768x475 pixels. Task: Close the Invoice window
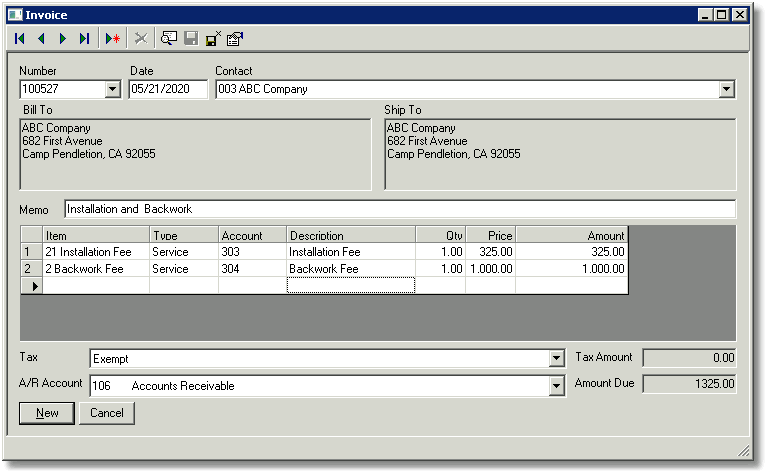point(740,15)
